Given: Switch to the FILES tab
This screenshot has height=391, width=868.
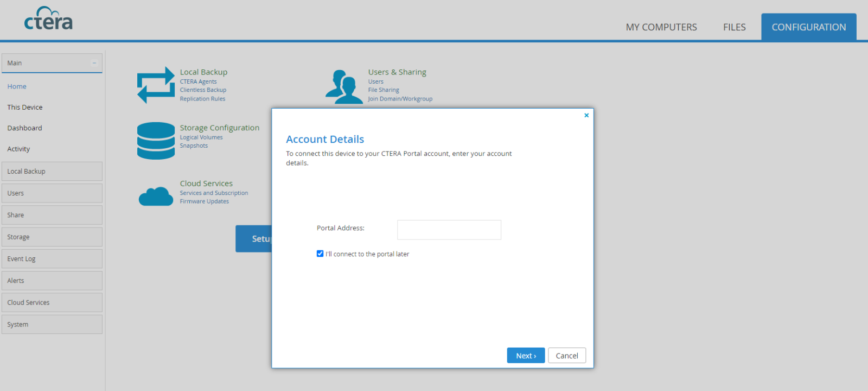Looking at the screenshot, I should [734, 27].
